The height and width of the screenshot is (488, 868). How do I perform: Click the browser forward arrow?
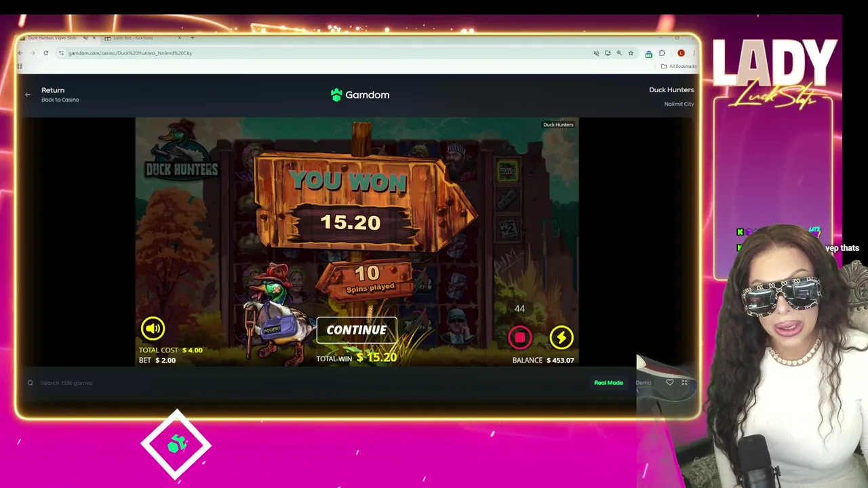(x=34, y=53)
